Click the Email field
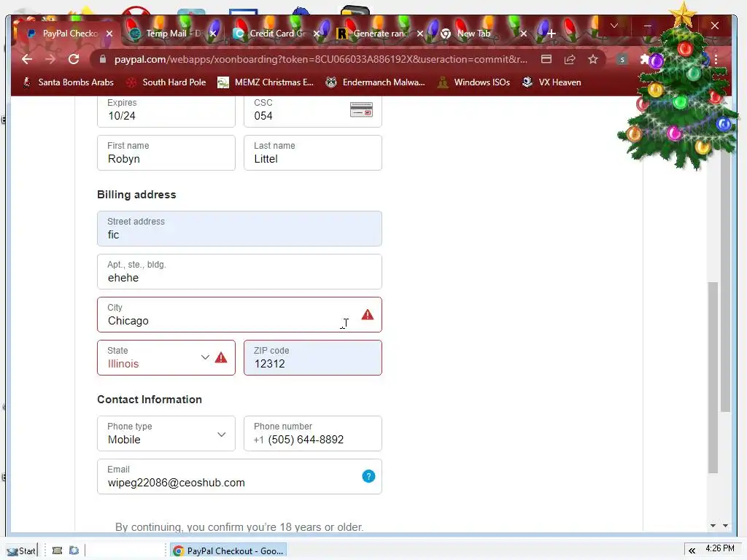This screenshot has width=747, height=560. 239,477
